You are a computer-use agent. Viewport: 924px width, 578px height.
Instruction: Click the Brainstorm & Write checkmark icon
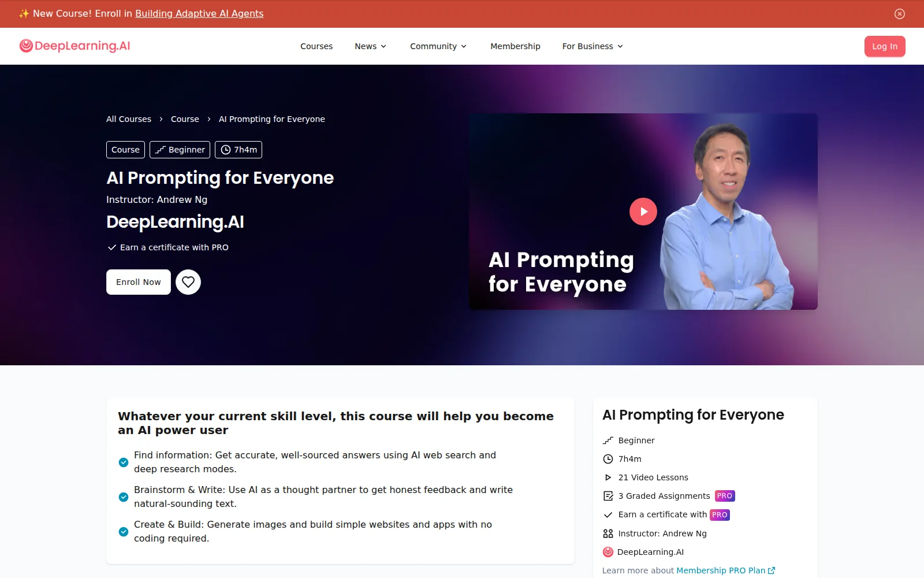[124, 497]
